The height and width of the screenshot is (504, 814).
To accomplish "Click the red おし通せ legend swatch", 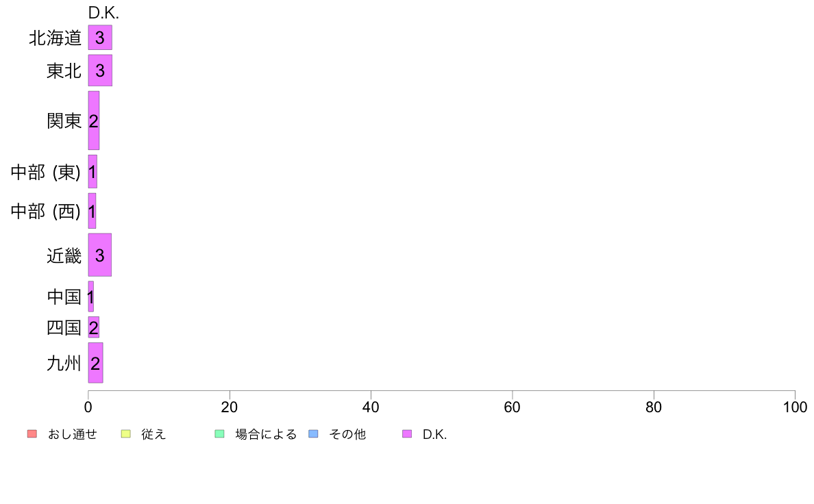I will click(32, 434).
